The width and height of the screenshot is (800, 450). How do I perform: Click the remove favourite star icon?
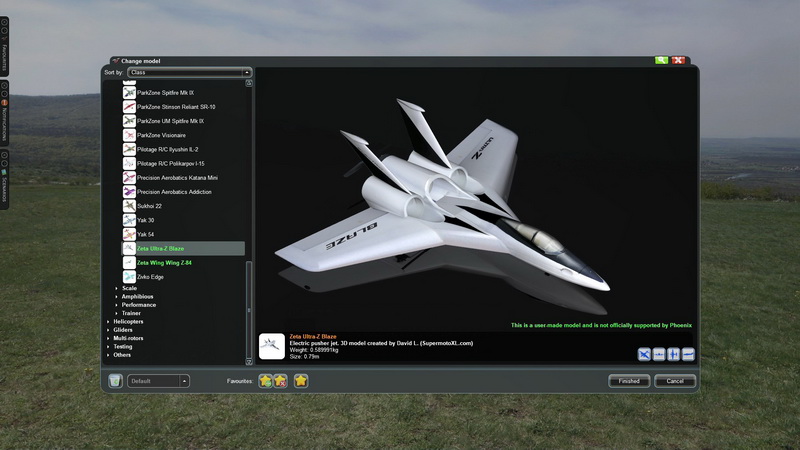tap(281, 381)
